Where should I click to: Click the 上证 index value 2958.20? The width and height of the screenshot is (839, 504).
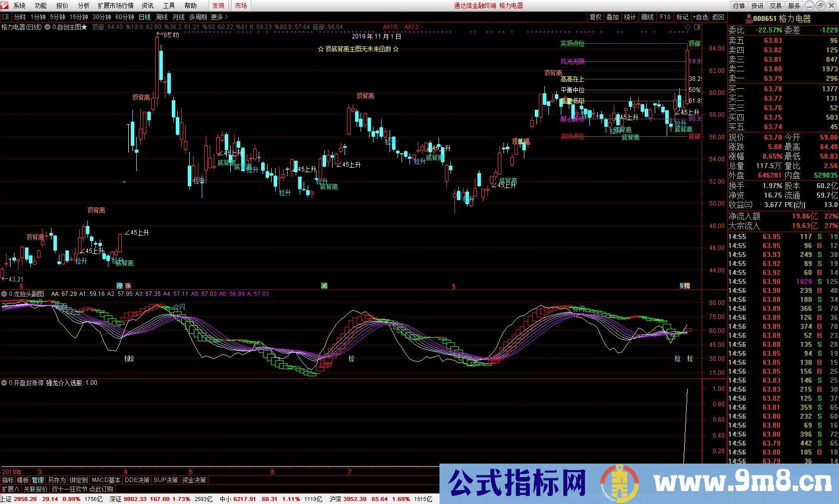click(x=25, y=499)
